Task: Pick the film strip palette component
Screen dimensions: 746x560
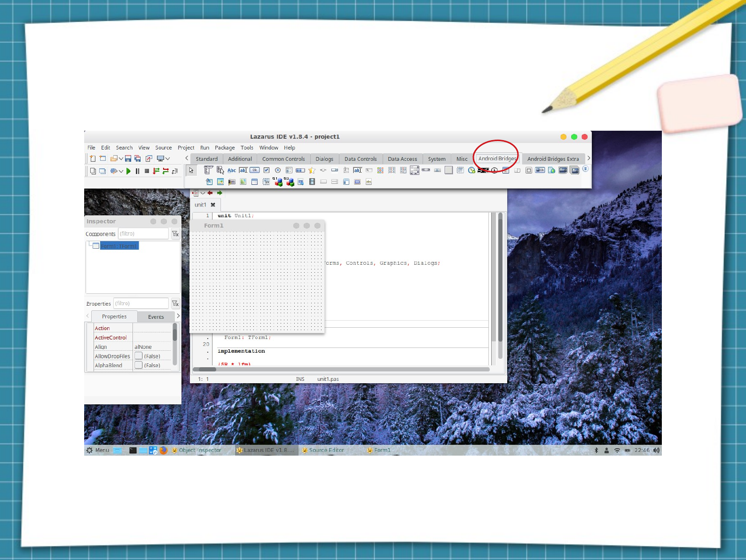Action: [312, 181]
